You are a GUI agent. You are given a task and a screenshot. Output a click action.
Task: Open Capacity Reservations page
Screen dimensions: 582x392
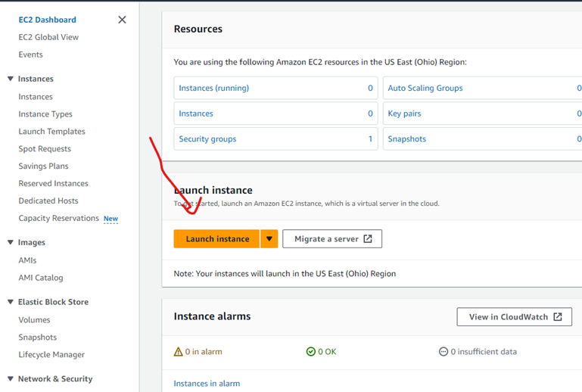58,218
